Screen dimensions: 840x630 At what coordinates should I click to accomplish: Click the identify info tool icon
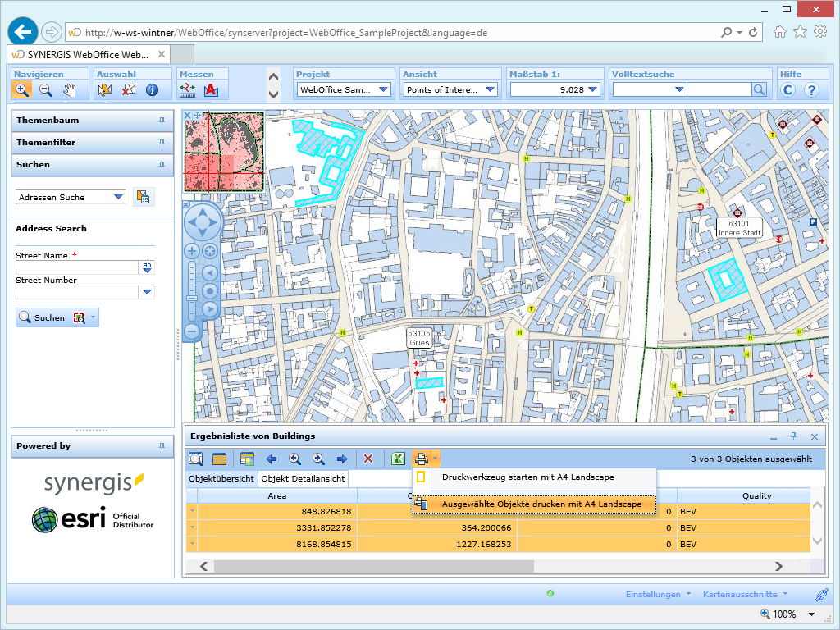(152, 90)
